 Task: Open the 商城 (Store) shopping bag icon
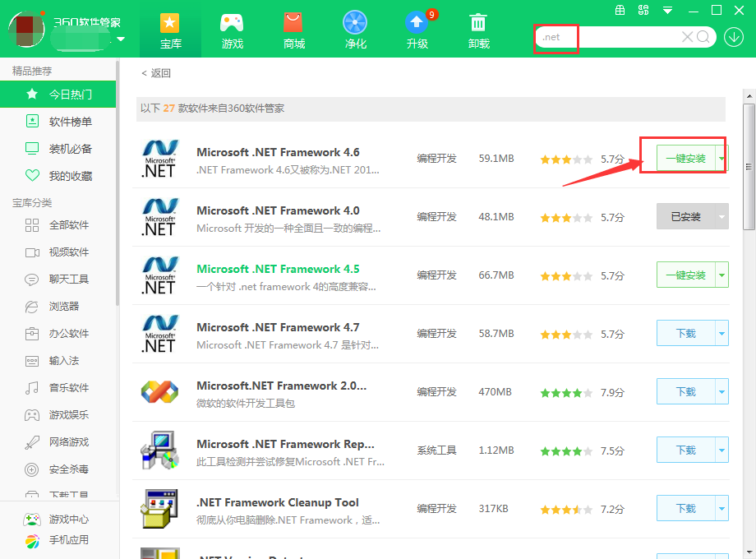pyautogui.click(x=293, y=30)
